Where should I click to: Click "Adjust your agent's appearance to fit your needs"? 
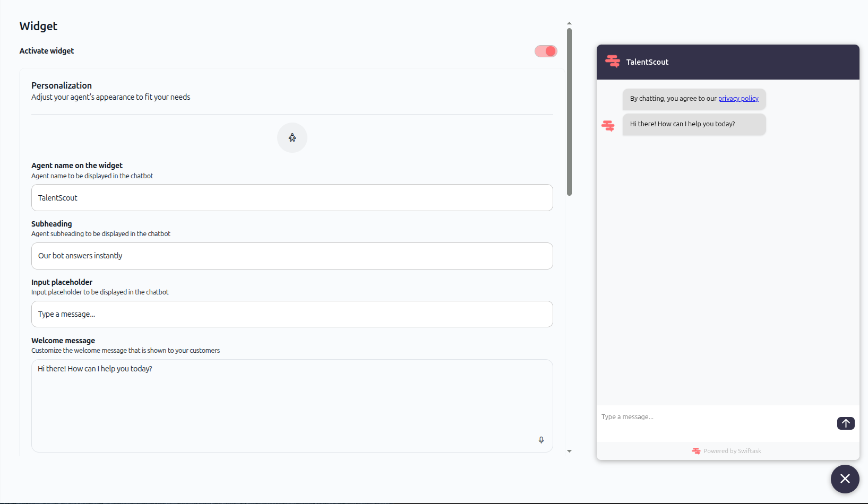pos(110,97)
